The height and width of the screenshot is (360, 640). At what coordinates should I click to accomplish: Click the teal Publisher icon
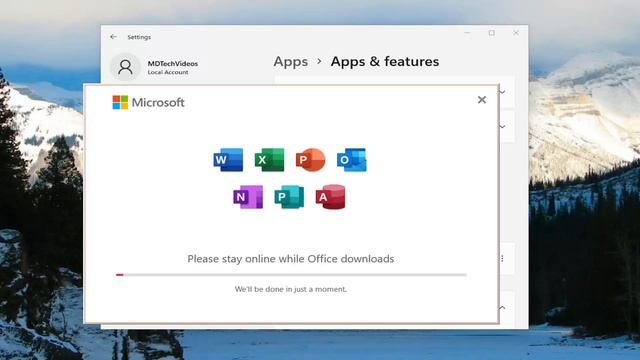(x=289, y=197)
